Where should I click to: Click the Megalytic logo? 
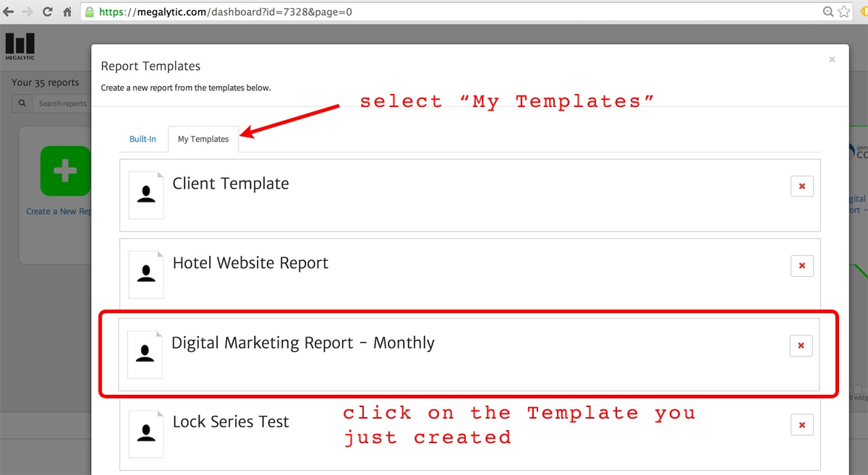pos(20,47)
